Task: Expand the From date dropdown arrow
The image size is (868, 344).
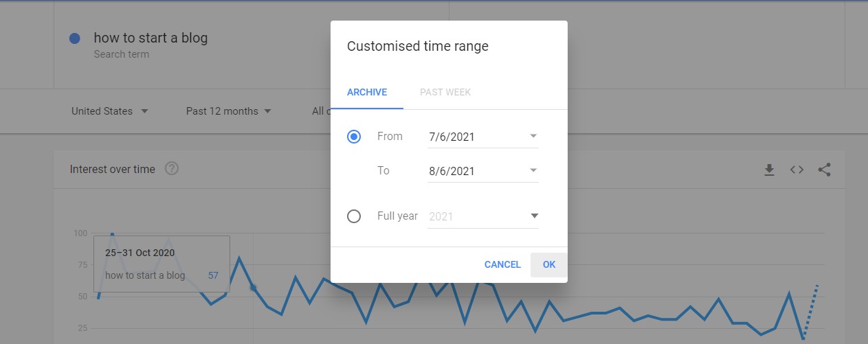Action: 533,136
